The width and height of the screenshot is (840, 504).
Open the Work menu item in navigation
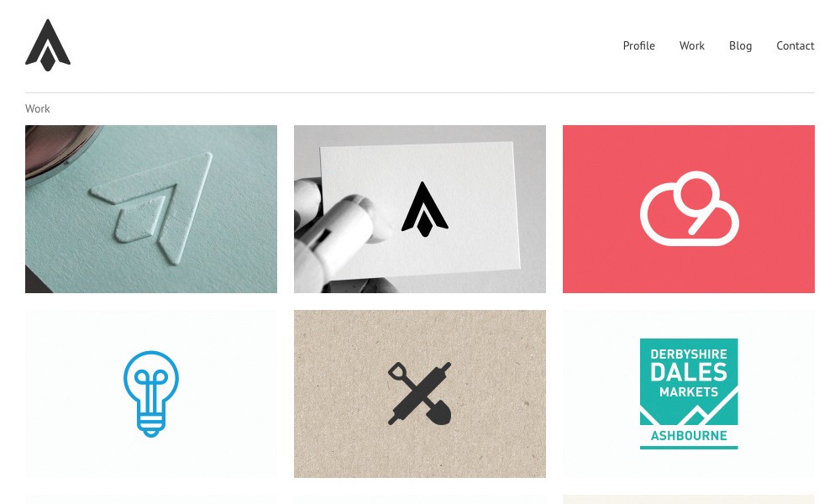691,45
